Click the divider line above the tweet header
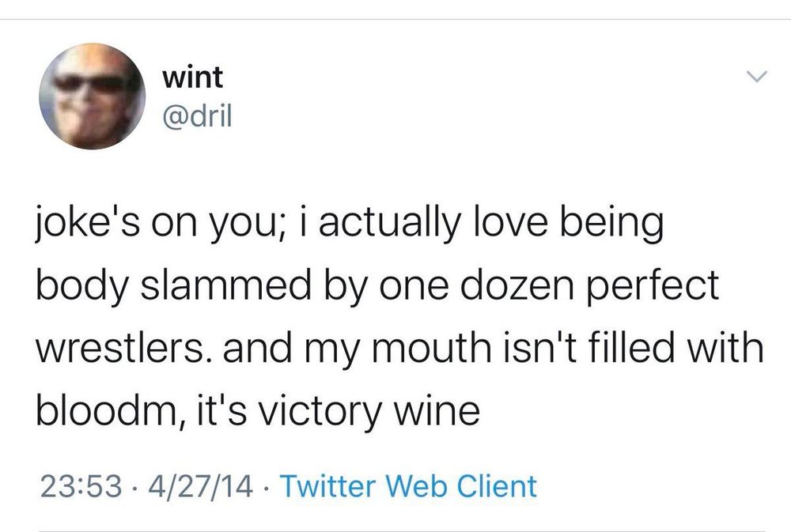 coord(395,19)
